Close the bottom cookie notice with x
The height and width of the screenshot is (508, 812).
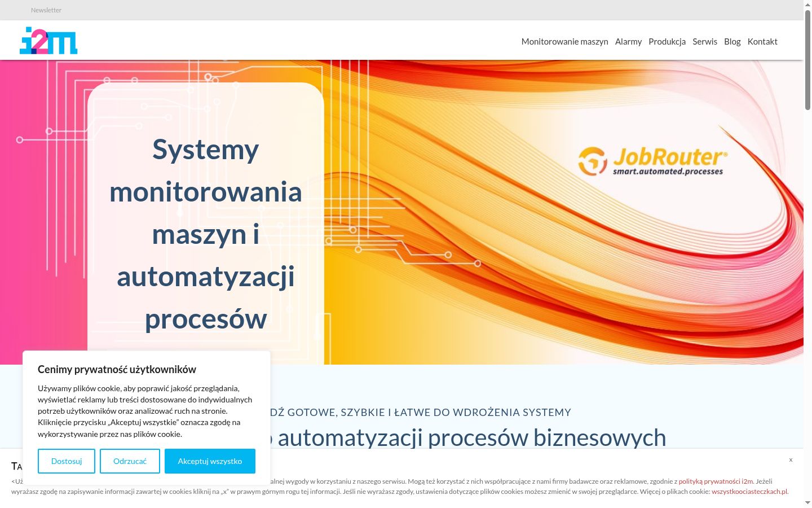click(791, 460)
